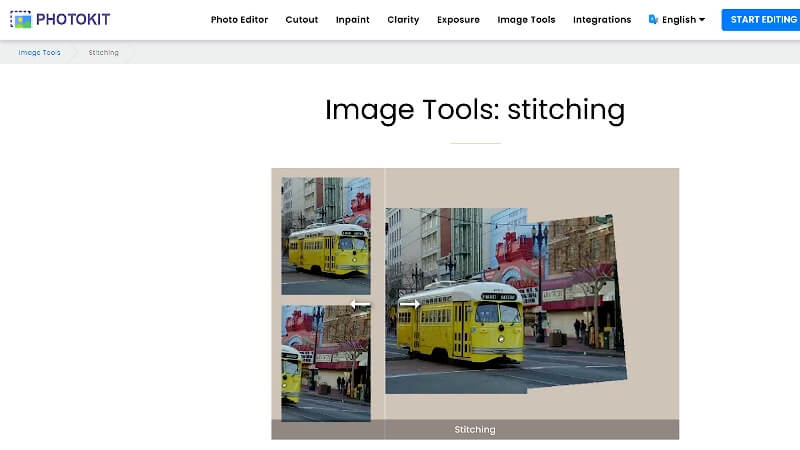Expand the English language dropdown
This screenshot has width=800, height=450.
(683, 19)
